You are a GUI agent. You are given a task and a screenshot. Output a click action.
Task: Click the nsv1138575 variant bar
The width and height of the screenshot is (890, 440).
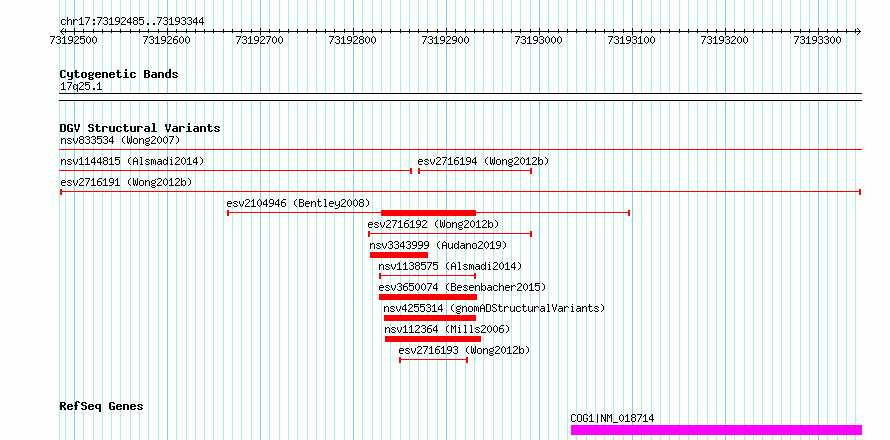[427, 276]
